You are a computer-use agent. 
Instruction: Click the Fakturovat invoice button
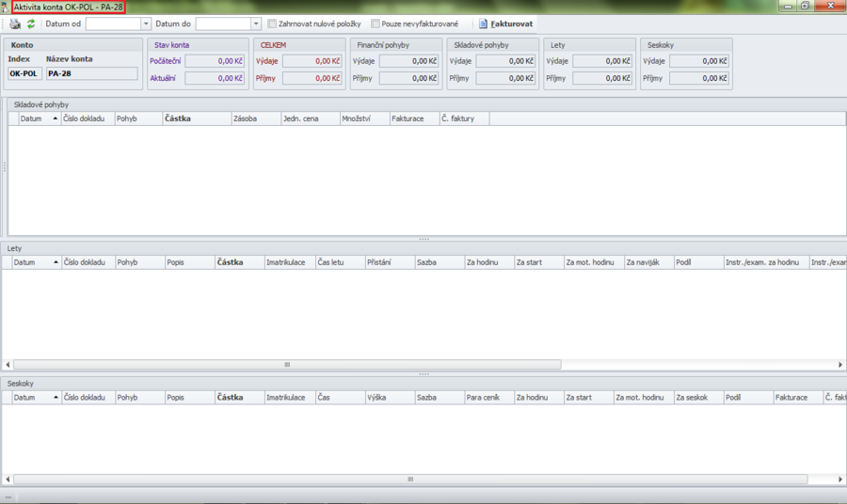(x=506, y=24)
